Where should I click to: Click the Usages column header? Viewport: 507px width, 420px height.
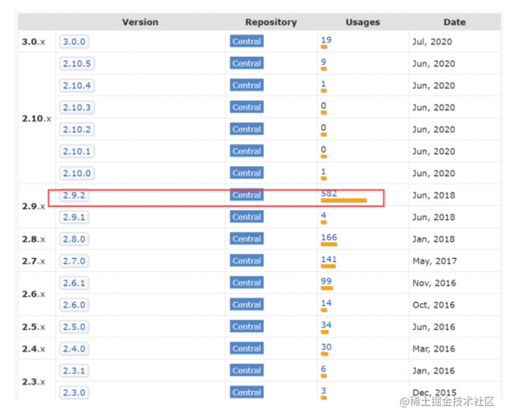[x=363, y=22]
